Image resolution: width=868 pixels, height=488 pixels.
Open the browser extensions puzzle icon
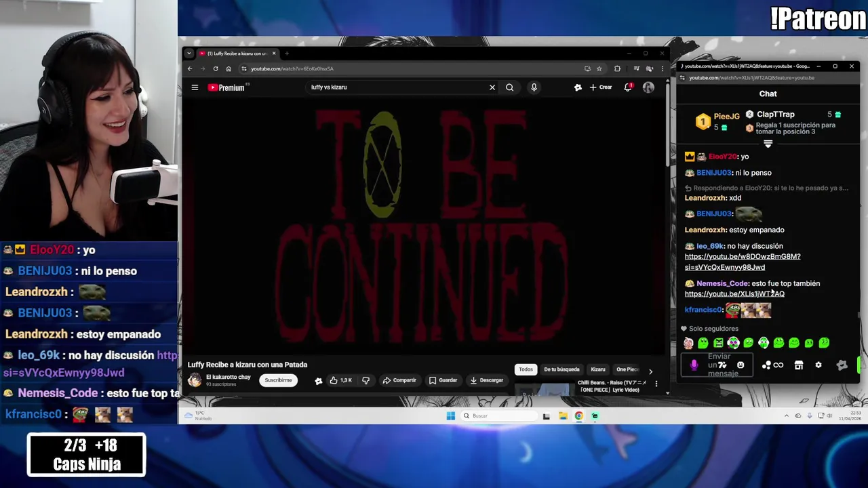617,68
